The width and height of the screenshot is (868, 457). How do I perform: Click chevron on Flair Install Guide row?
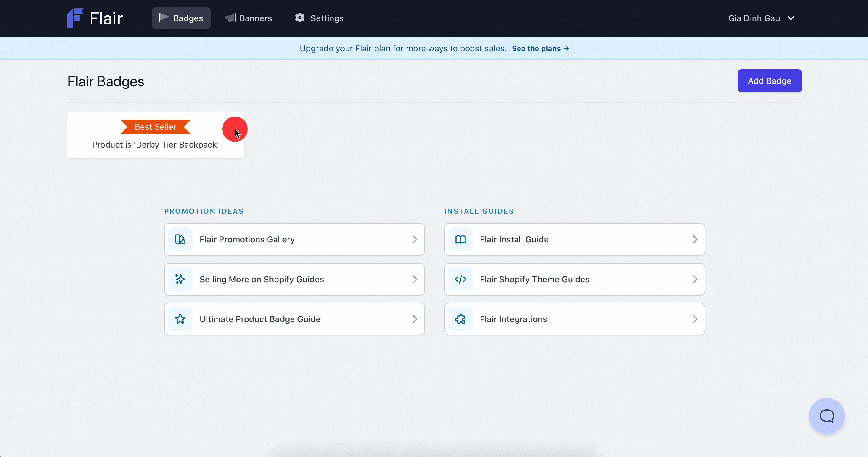pos(695,239)
